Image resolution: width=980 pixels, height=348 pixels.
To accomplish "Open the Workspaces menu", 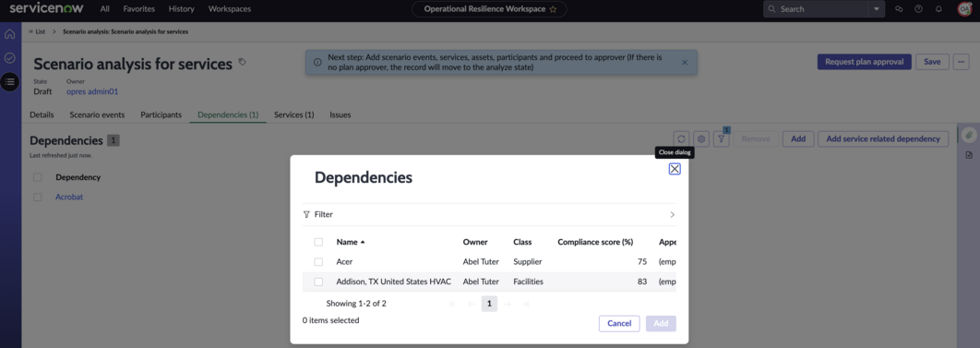I will click(230, 8).
